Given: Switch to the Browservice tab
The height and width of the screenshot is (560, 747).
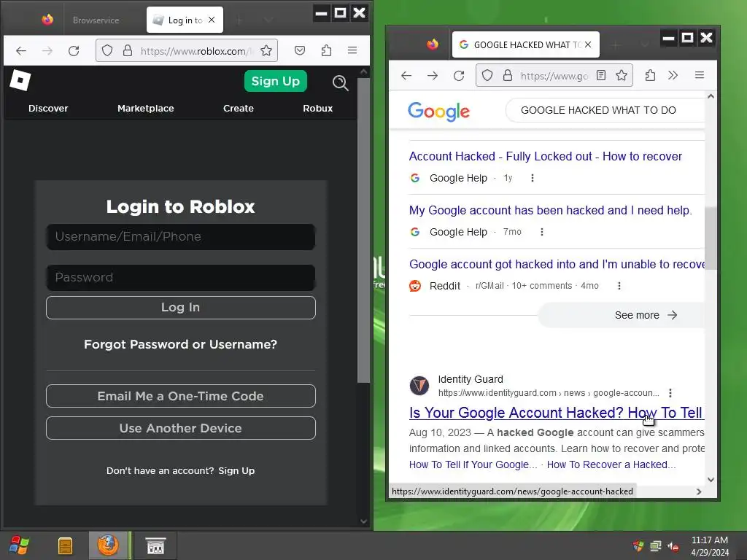Looking at the screenshot, I should click(96, 20).
